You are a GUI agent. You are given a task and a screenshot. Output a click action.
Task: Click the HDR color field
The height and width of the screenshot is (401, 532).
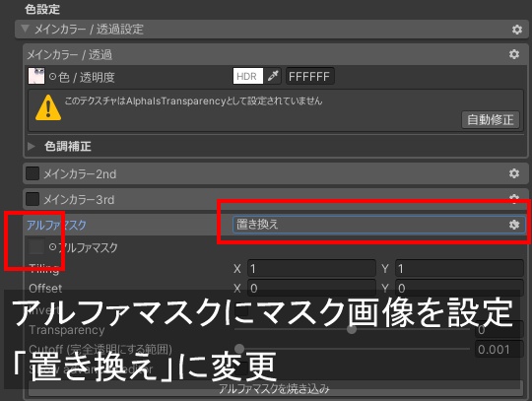click(x=248, y=76)
